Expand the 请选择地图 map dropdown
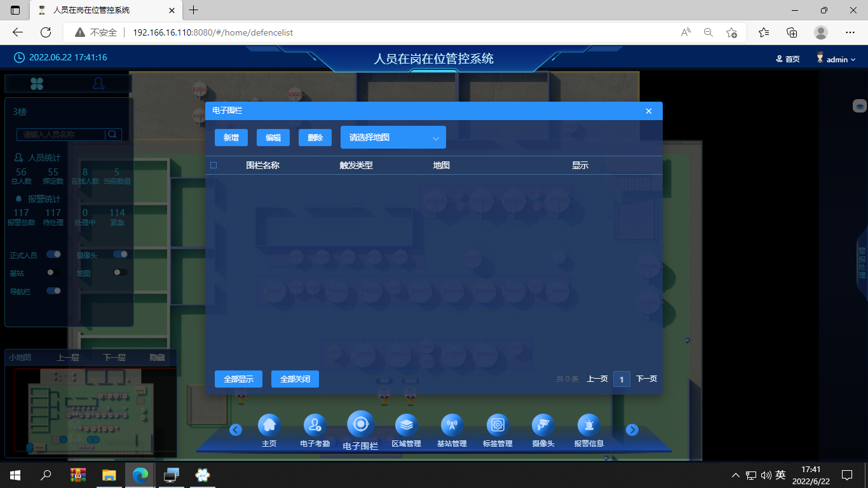Screen dimensions: 868x488 393,137
